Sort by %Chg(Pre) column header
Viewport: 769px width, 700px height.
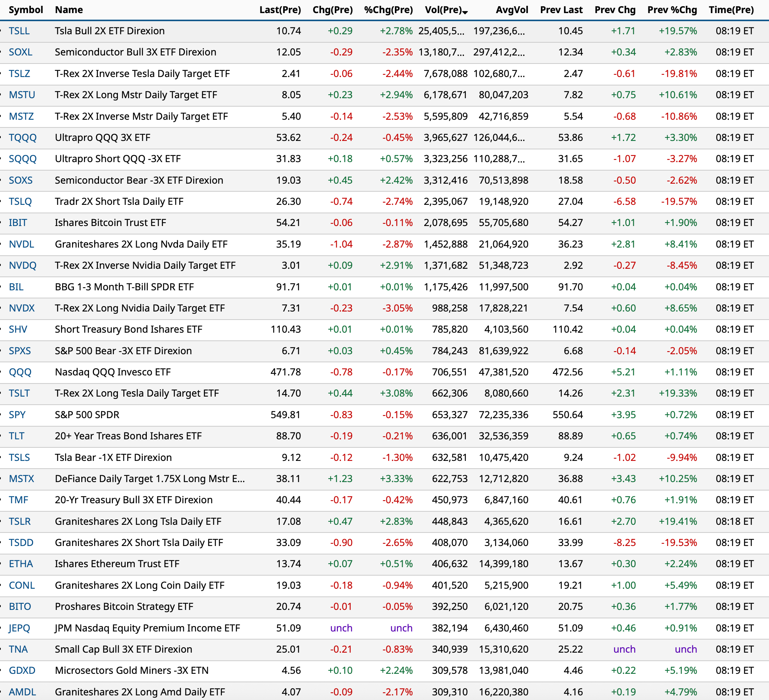coord(388,10)
